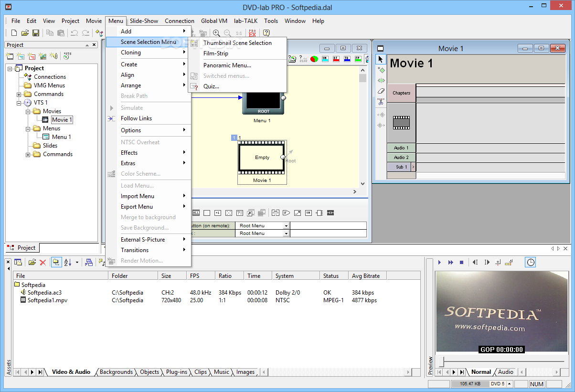
Task: Click the Open project folder icon
Action: (25, 33)
